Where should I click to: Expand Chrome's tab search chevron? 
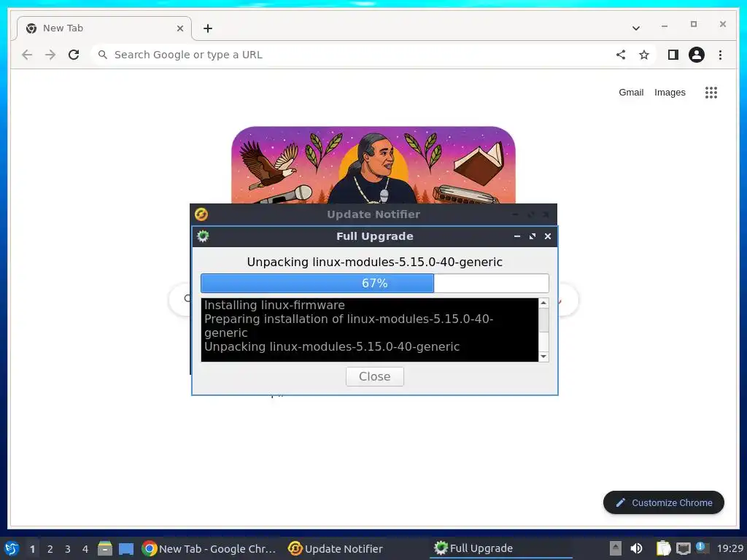[635, 28]
